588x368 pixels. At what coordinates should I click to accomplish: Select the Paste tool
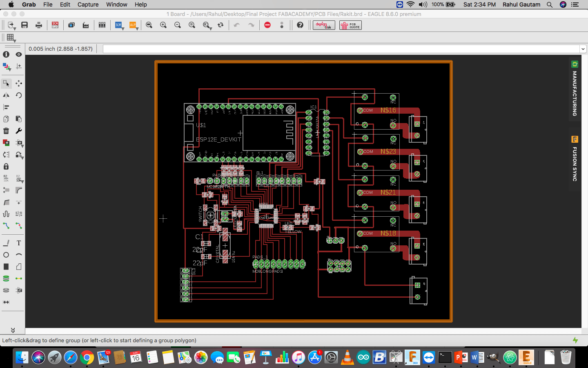(19, 119)
